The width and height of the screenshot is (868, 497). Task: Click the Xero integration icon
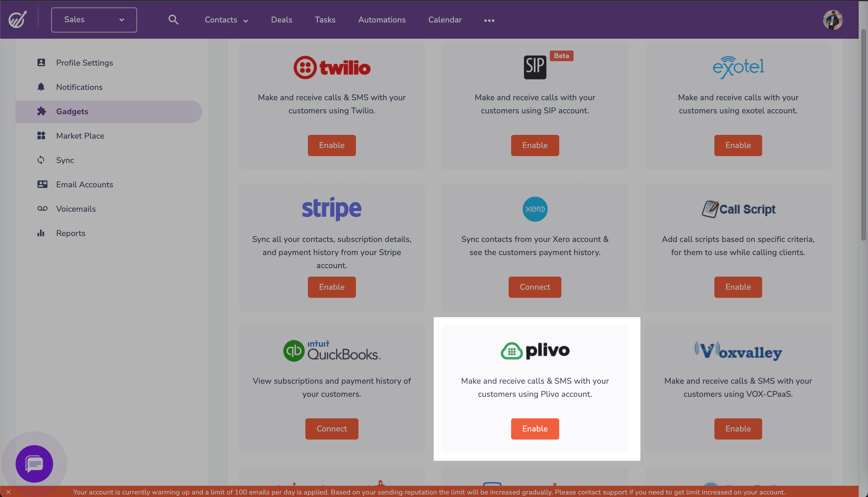tap(535, 209)
